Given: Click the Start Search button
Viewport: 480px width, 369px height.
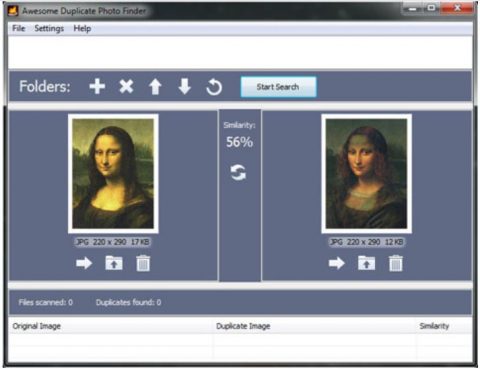Looking at the screenshot, I should [x=278, y=87].
